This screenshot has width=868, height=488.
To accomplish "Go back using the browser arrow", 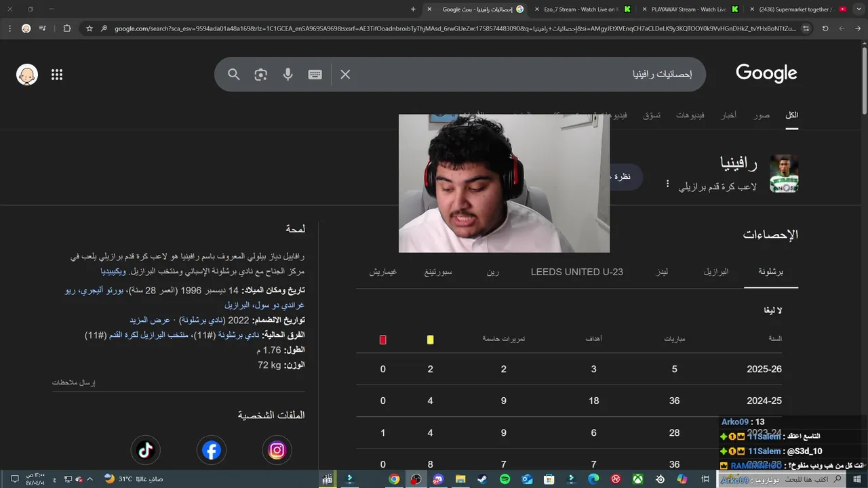I will tap(859, 28).
